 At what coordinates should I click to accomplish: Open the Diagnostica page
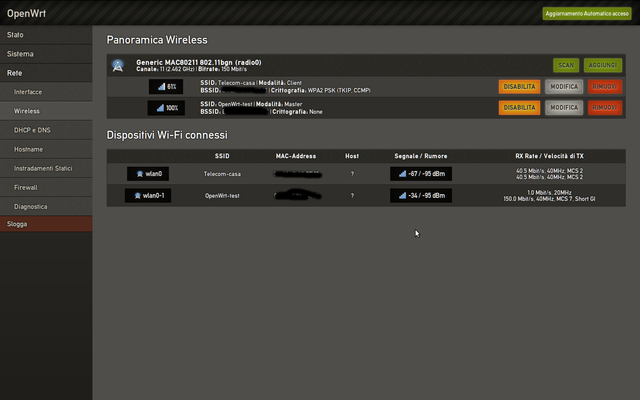[46, 207]
